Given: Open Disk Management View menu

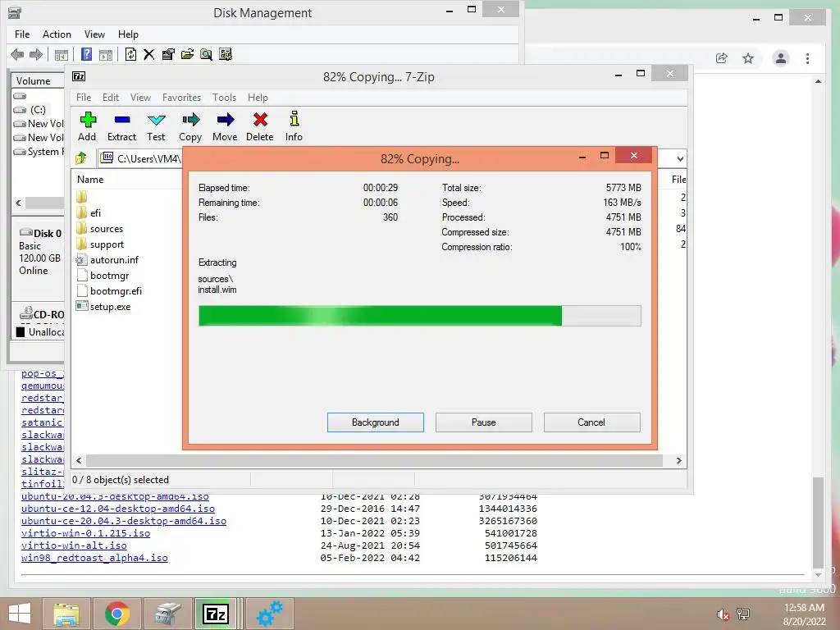Looking at the screenshot, I should point(94,34).
